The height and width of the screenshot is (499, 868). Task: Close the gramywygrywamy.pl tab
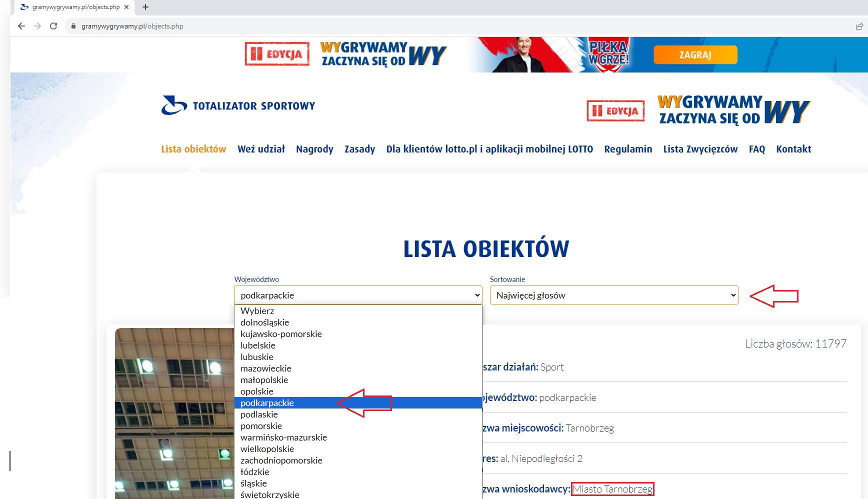126,7
